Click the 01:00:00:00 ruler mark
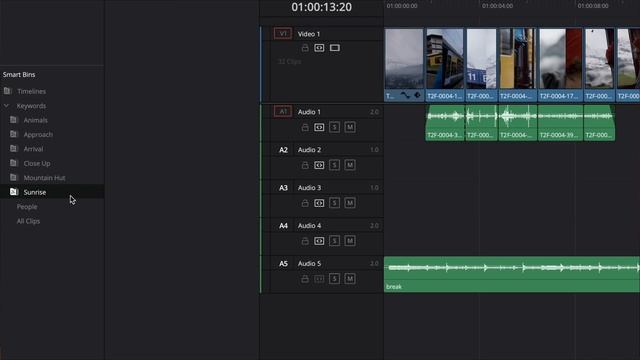 click(x=402, y=6)
